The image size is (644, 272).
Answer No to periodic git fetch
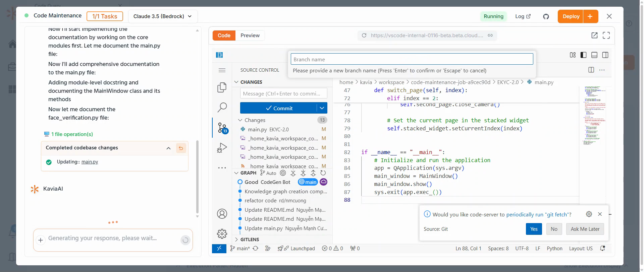click(x=554, y=229)
